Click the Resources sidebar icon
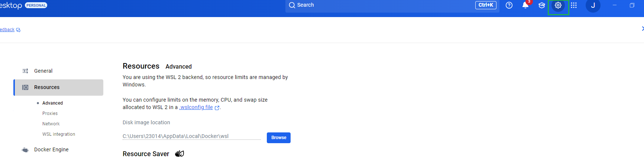644x158 pixels. [x=25, y=88]
